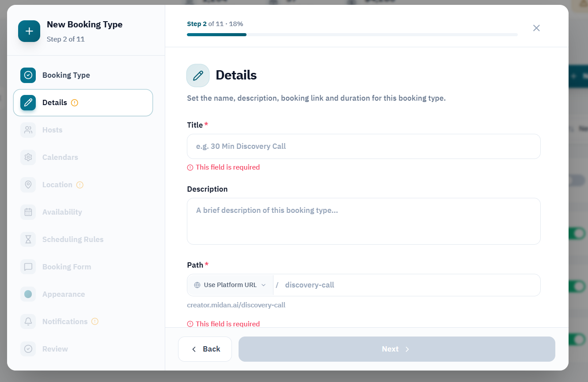Open the Notifications bell icon

pos(28,321)
